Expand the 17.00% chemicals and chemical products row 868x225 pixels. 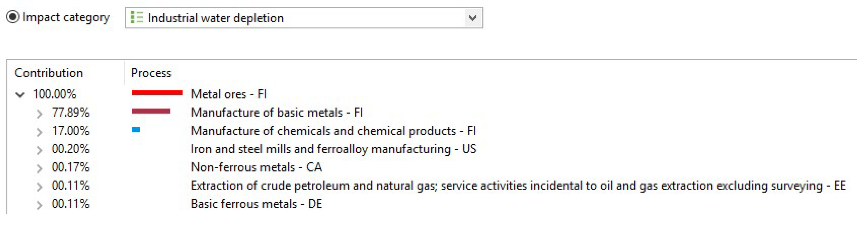[40, 131]
